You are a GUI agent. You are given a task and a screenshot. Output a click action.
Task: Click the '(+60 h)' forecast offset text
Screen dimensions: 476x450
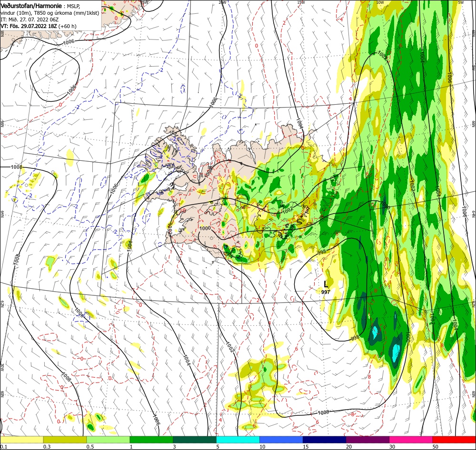click(67, 26)
